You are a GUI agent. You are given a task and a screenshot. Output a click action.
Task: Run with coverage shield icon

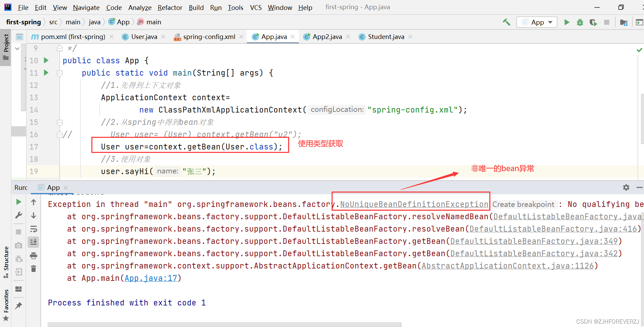[x=593, y=22]
